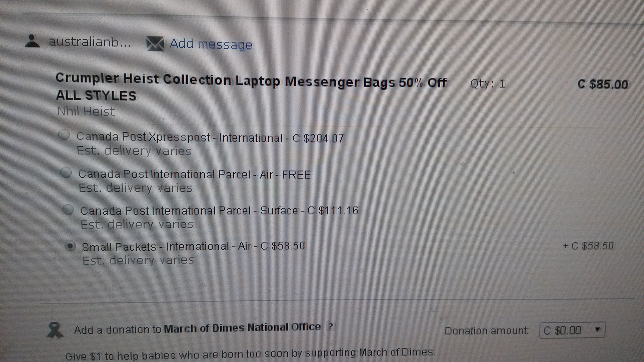Screen dimensions: 644x362
Task: Click the envelope message icon
Action: (x=155, y=44)
